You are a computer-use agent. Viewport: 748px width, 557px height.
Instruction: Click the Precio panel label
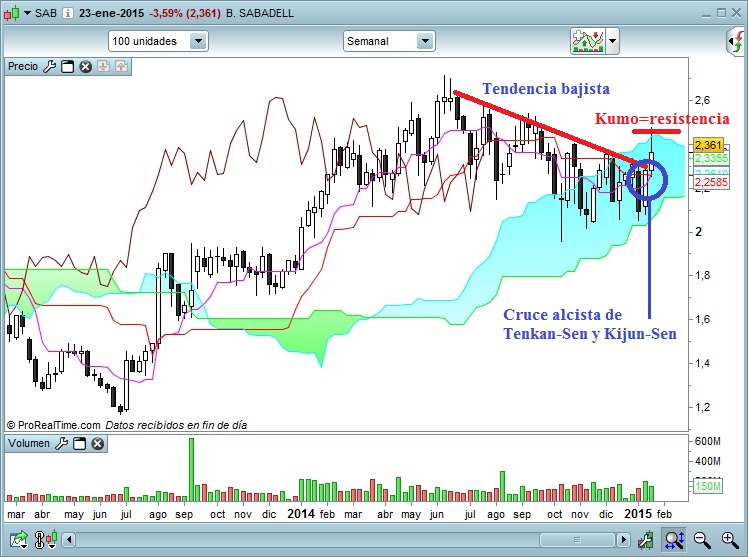tap(23, 66)
